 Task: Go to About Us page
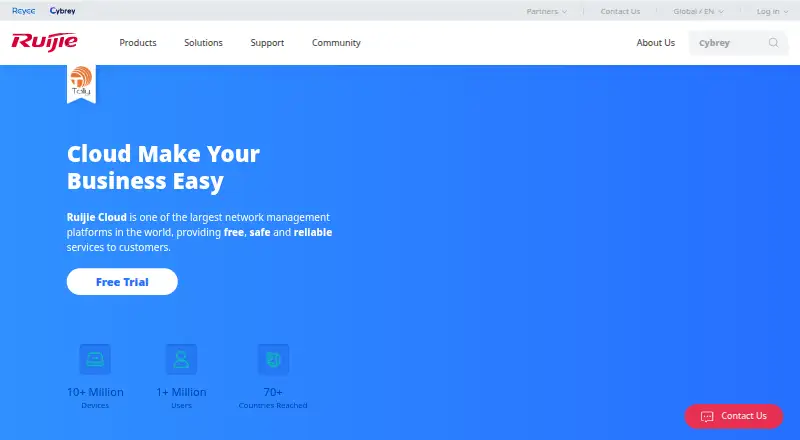point(656,43)
